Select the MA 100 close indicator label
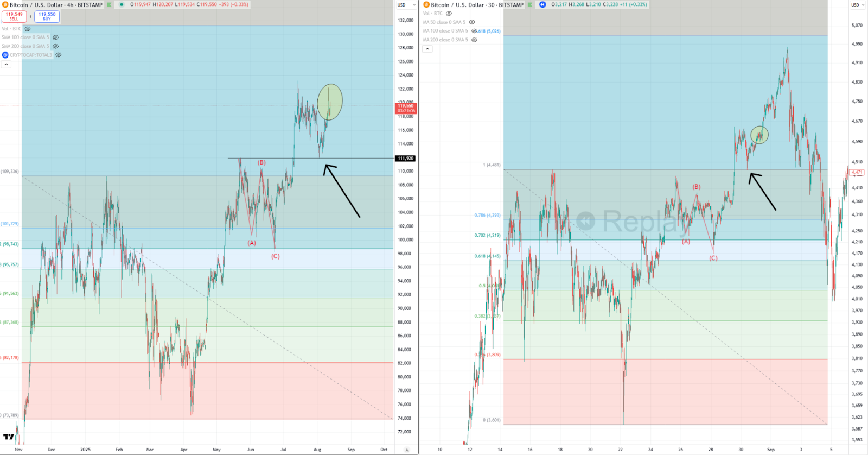The height and width of the screenshot is (455, 868). 445,31
